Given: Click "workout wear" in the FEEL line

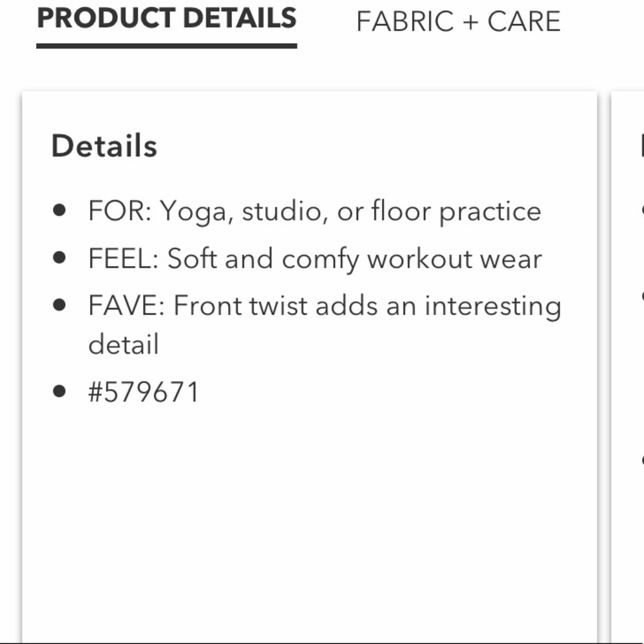Looking at the screenshot, I should [x=455, y=259].
